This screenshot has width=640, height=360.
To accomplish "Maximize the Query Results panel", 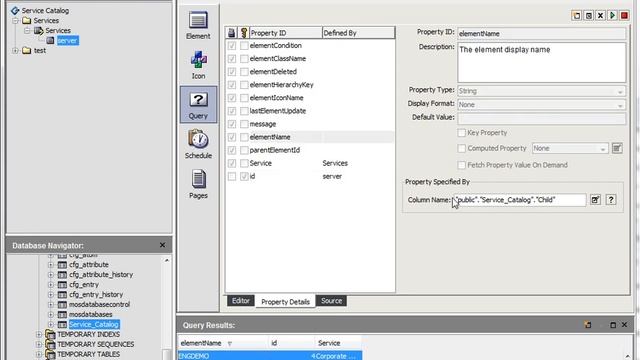I will (x=613, y=325).
